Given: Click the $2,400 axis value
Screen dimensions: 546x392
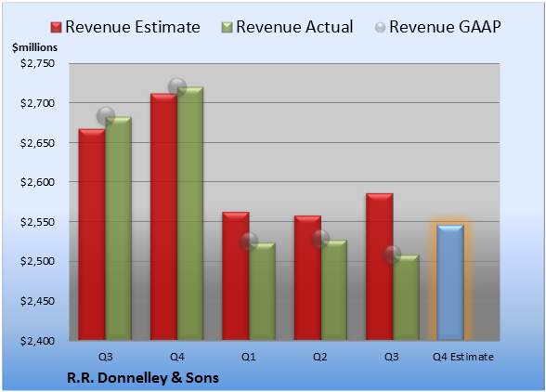Looking at the screenshot, I should [x=37, y=341].
